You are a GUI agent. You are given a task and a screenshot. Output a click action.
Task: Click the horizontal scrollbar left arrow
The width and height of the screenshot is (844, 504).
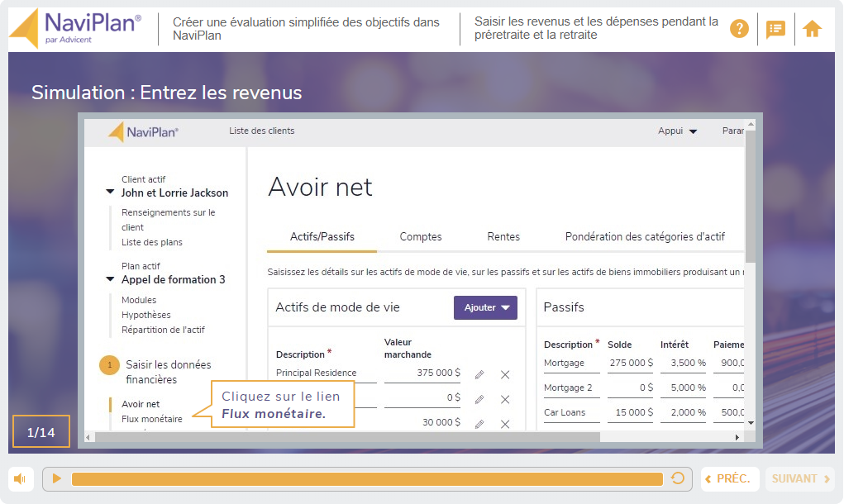pyautogui.click(x=88, y=437)
